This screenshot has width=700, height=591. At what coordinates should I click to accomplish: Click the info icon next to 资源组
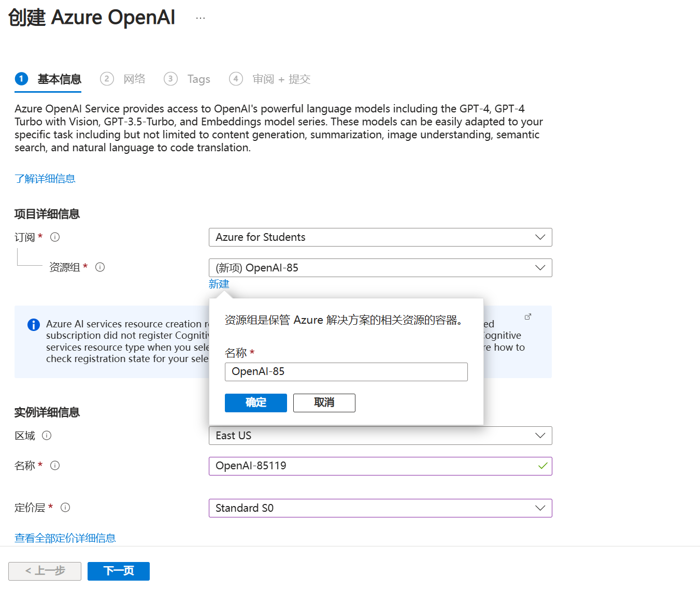(100, 267)
